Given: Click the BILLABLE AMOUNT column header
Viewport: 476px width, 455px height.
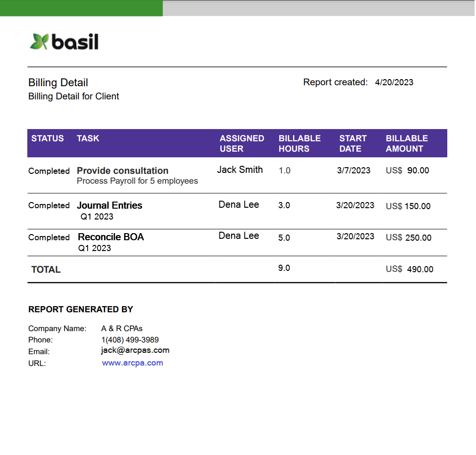Looking at the screenshot, I should click(x=407, y=143).
